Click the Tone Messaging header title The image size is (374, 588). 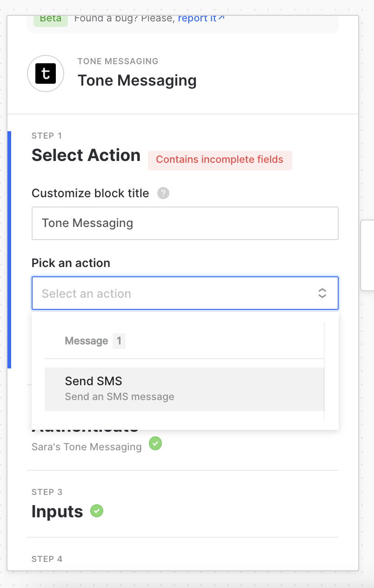(x=137, y=80)
